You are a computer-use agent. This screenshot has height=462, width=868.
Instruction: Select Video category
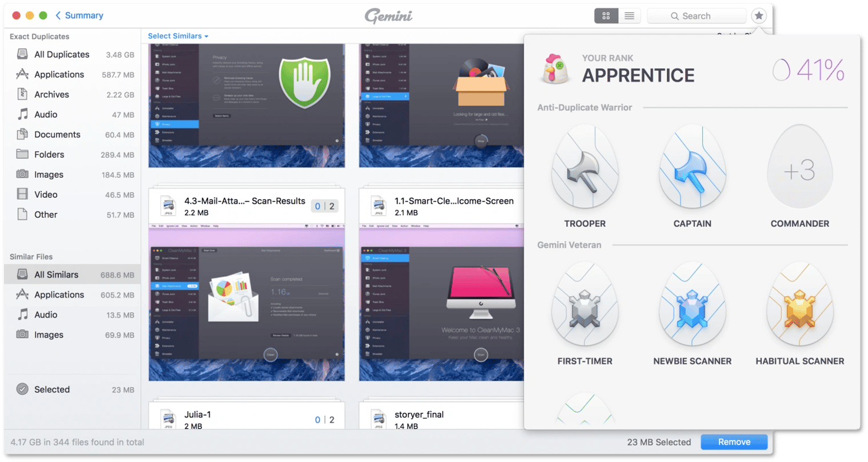72,195
